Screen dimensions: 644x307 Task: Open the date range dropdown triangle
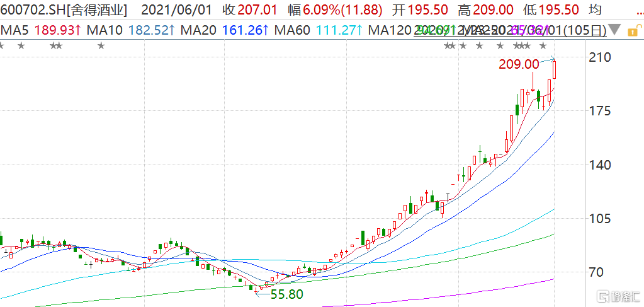(614, 30)
